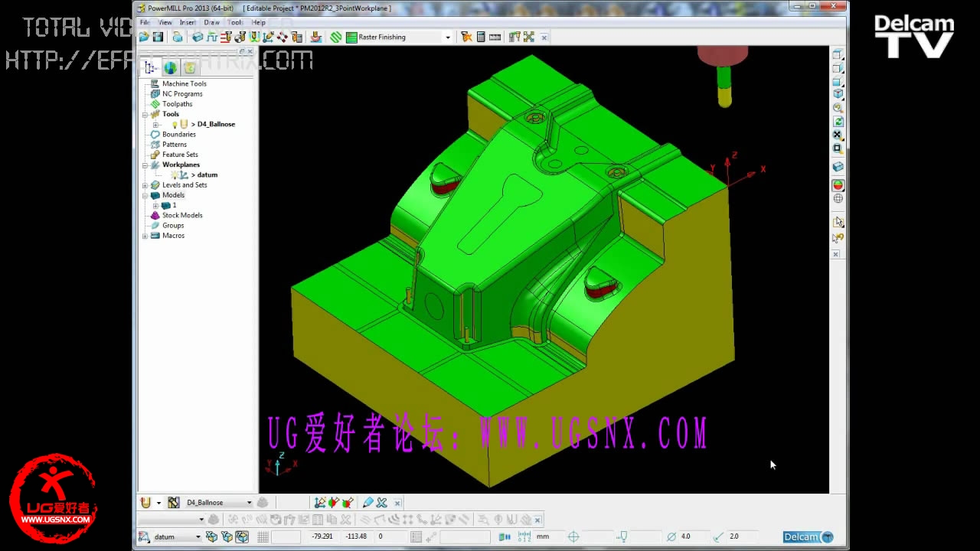Select NC Programs in explorer tree
This screenshot has width=980, height=551.
click(182, 93)
